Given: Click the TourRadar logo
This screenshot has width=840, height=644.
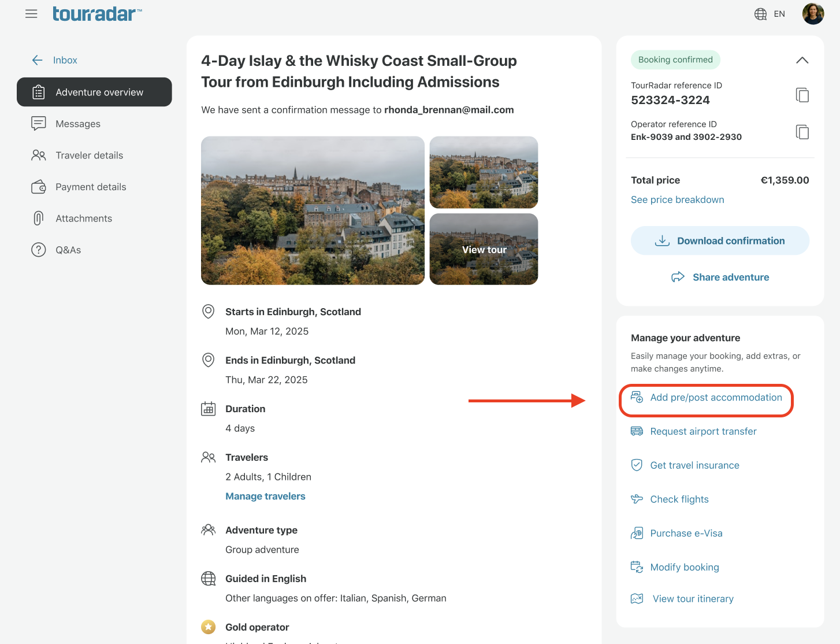Looking at the screenshot, I should tap(97, 14).
